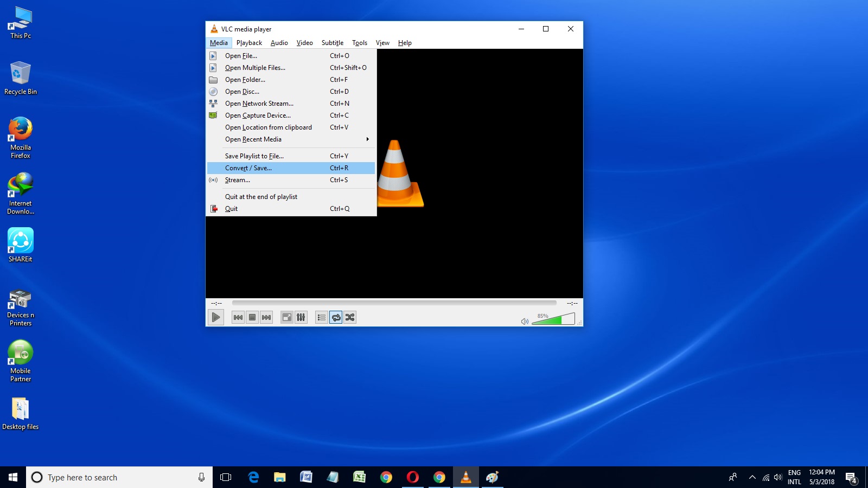Show extended settings equalizer icon

[x=301, y=317]
